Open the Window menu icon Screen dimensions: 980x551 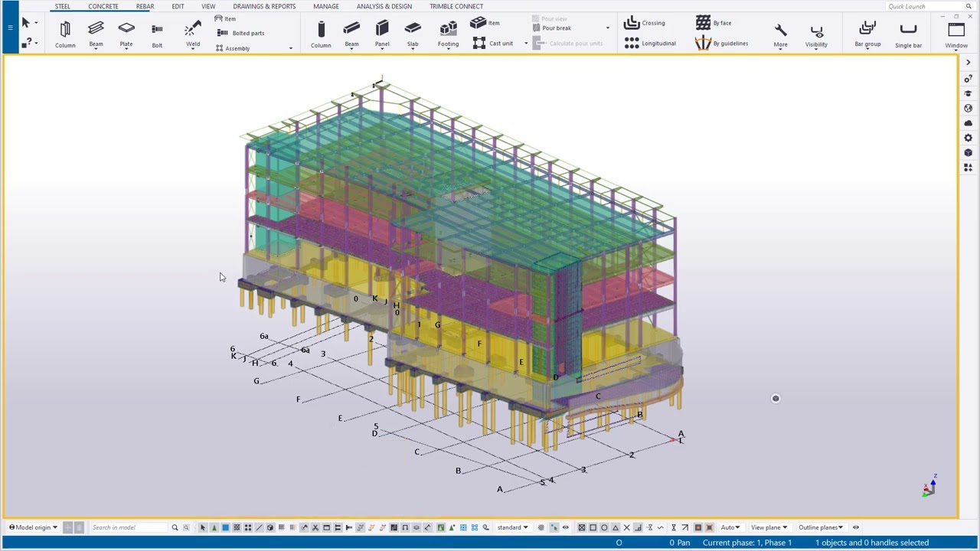pyautogui.click(x=956, y=34)
